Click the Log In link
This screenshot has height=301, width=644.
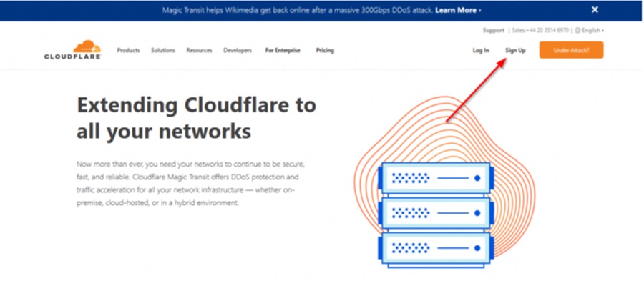[481, 51]
